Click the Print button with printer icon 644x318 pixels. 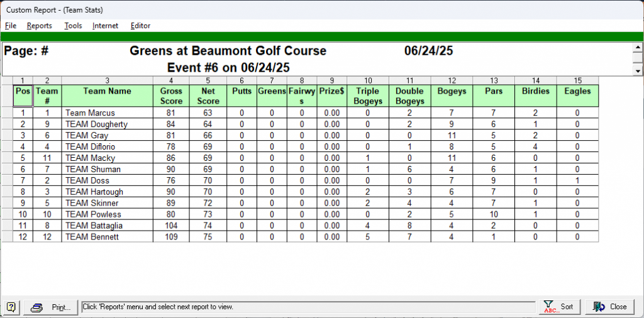52,307
